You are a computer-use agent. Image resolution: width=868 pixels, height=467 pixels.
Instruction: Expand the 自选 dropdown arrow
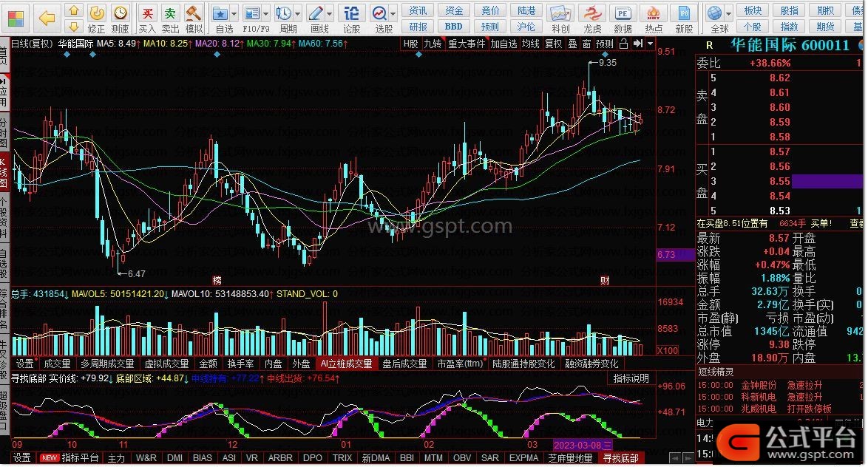(x=234, y=13)
